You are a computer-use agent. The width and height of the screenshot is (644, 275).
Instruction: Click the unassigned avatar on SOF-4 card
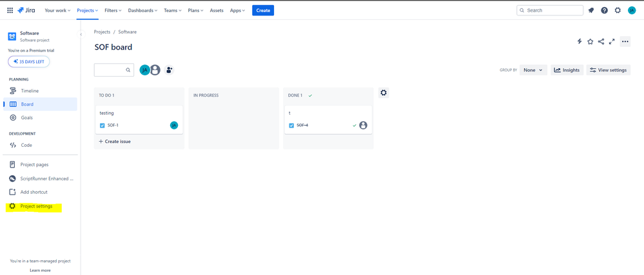[x=363, y=125]
